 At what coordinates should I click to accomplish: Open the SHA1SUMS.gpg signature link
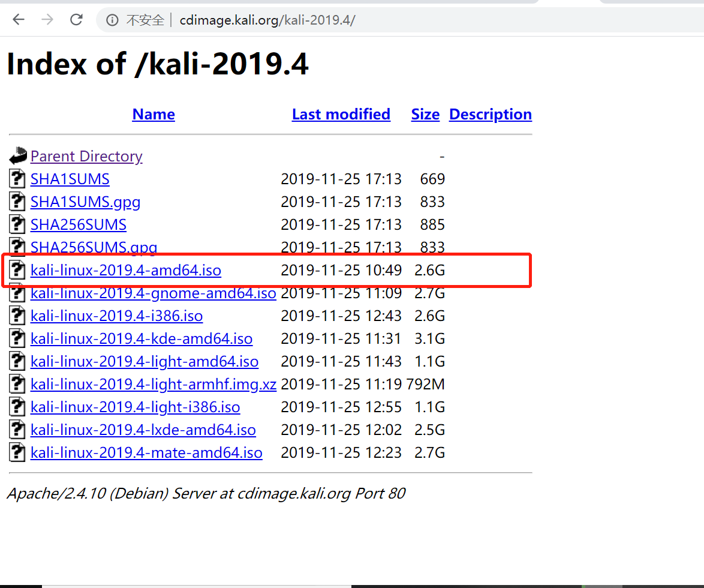tap(85, 202)
